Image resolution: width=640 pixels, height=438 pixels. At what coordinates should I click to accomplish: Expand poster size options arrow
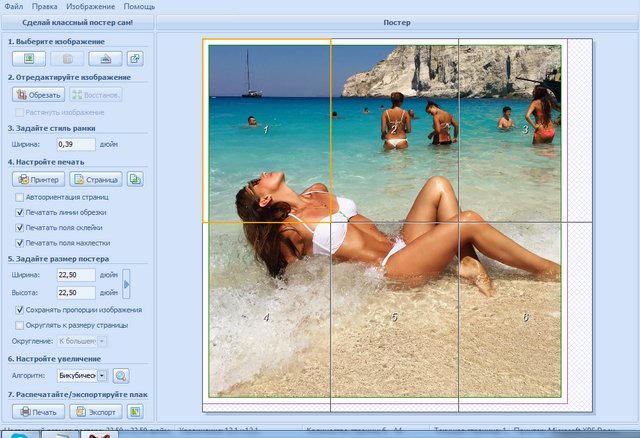click(x=126, y=283)
